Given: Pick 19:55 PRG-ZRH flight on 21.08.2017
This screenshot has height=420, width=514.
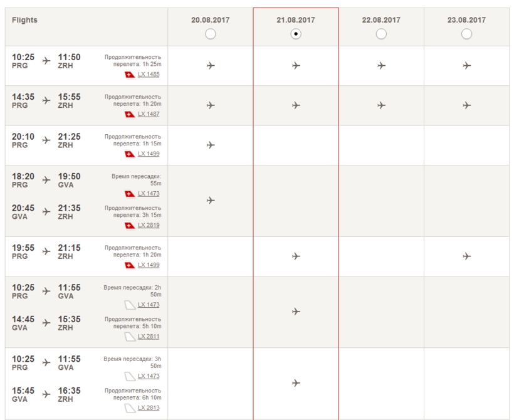Looking at the screenshot, I should (x=296, y=256).
